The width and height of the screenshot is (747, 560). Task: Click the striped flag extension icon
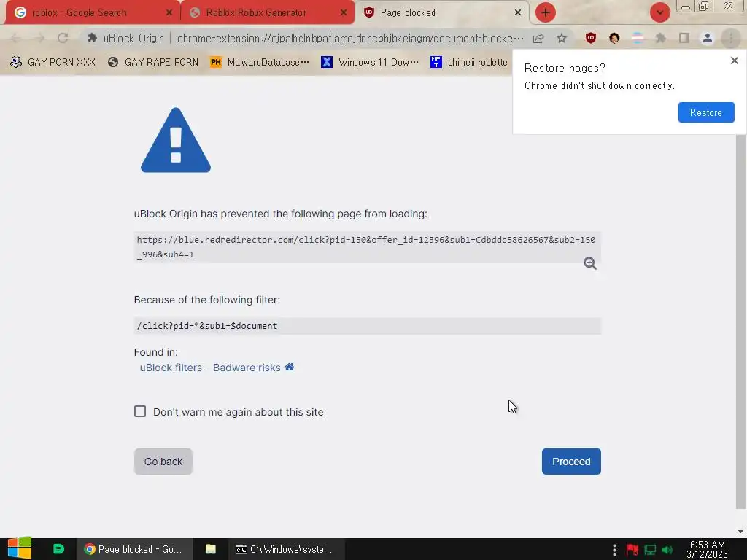pos(638,38)
